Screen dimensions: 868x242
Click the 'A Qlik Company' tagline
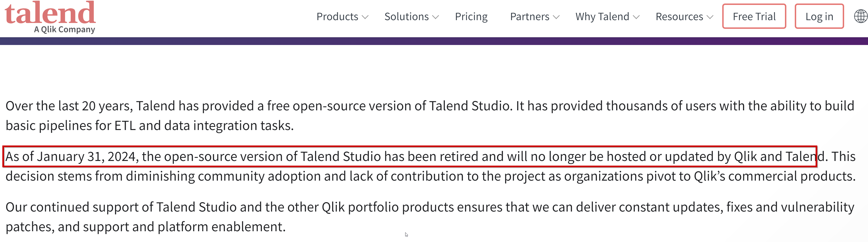pos(65,29)
